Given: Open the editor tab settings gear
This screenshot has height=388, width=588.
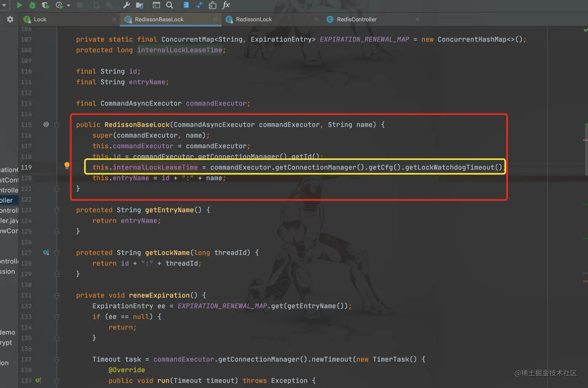Looking at the screenshot, I should click(10, 19).
